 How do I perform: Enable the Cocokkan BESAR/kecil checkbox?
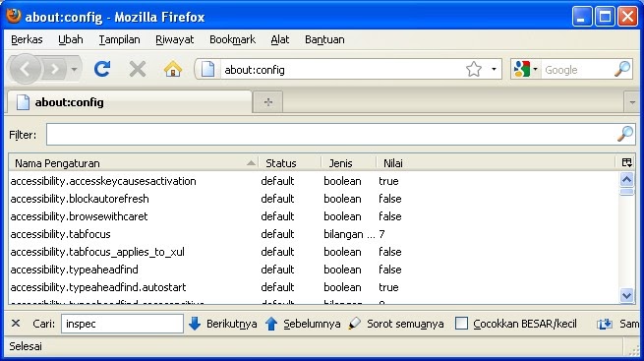pos(461,324)
